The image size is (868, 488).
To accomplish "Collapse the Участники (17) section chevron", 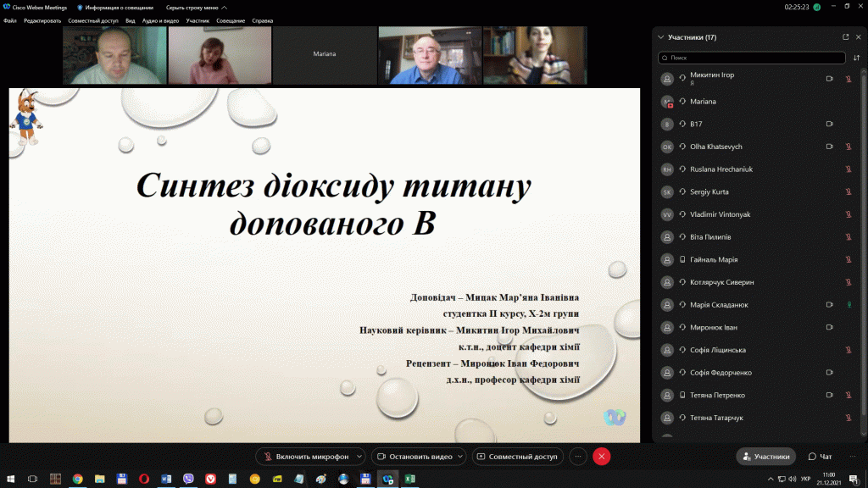I will (660, 37).
